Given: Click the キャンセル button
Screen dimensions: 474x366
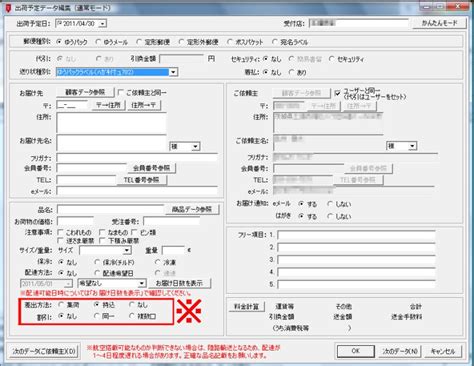Looking at the screenshot, I should click(x=443, y=351).
